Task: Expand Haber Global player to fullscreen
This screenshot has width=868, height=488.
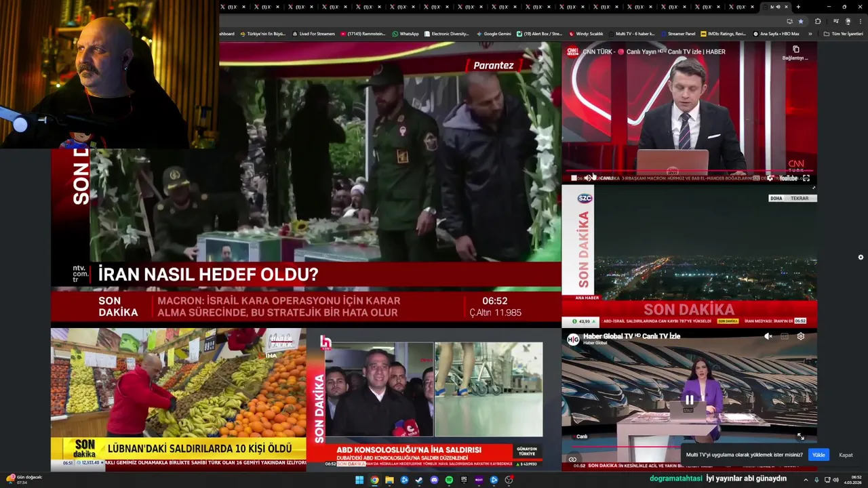Action: coord(801,436)
